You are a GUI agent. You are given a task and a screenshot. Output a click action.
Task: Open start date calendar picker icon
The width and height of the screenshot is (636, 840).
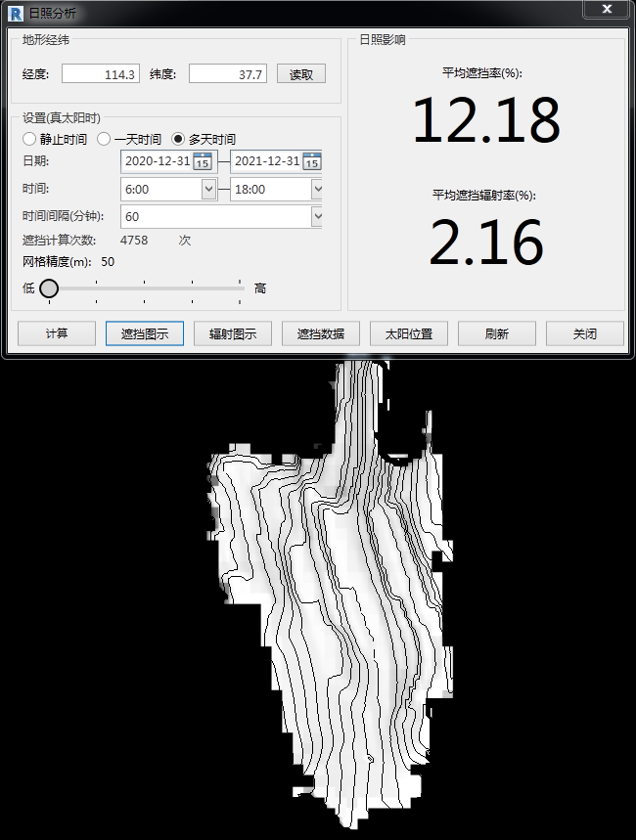click(203, 161)
